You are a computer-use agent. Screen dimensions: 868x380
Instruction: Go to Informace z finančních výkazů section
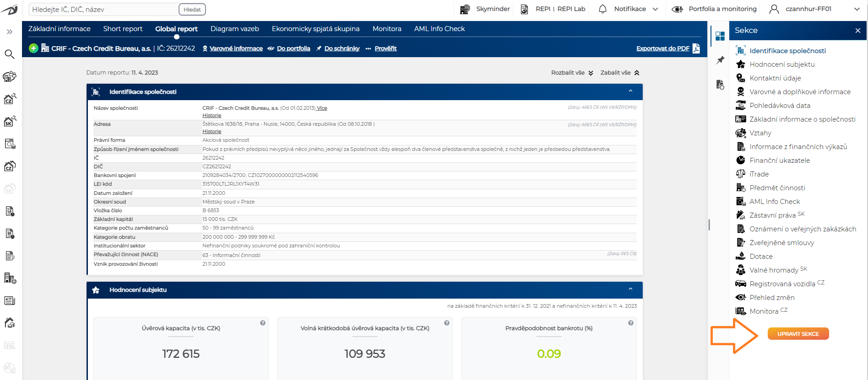pyautogui.click(x=798, y=147)
